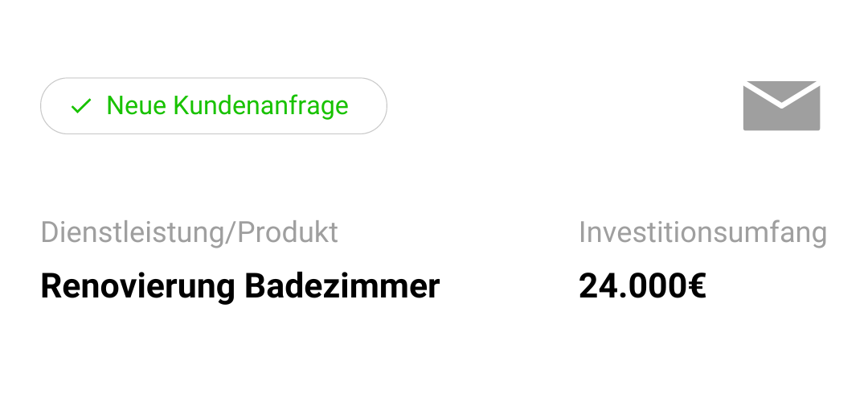This screenshot has width=868, height=402.
Task: Click the Dienstleistung part of the gray label
Action: (132, 232)
